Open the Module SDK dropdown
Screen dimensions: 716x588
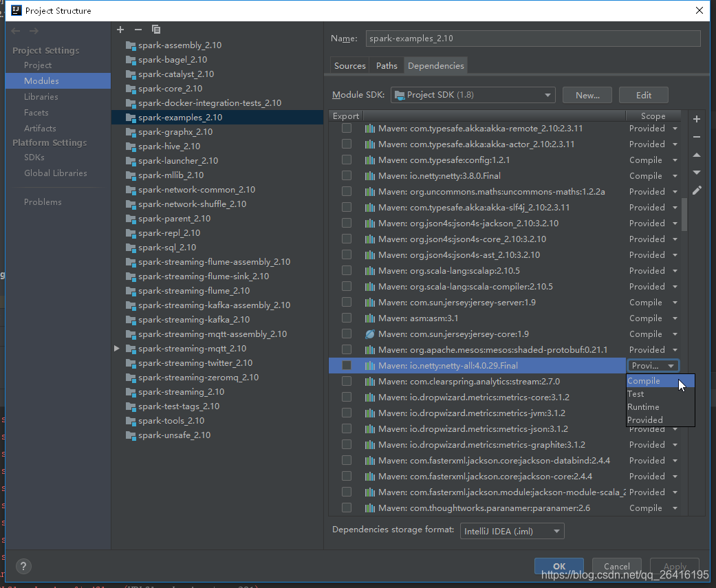473,95
